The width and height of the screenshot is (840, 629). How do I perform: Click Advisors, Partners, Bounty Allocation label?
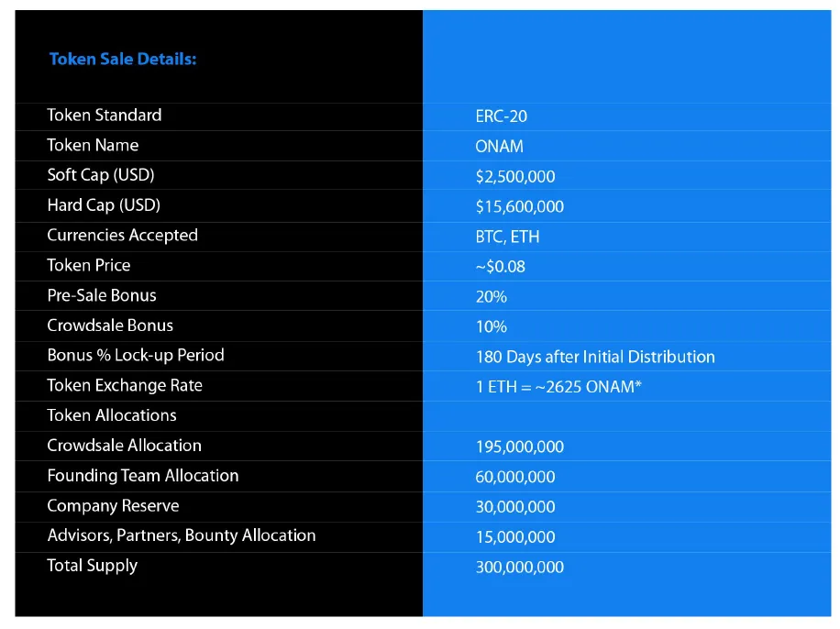tap(182, 535)
